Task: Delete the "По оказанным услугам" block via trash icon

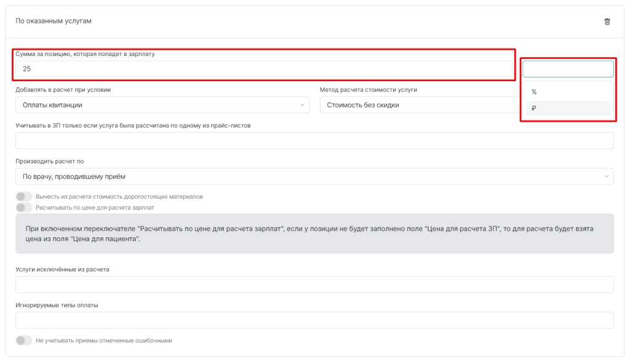Action: click(x=607, y=22)
